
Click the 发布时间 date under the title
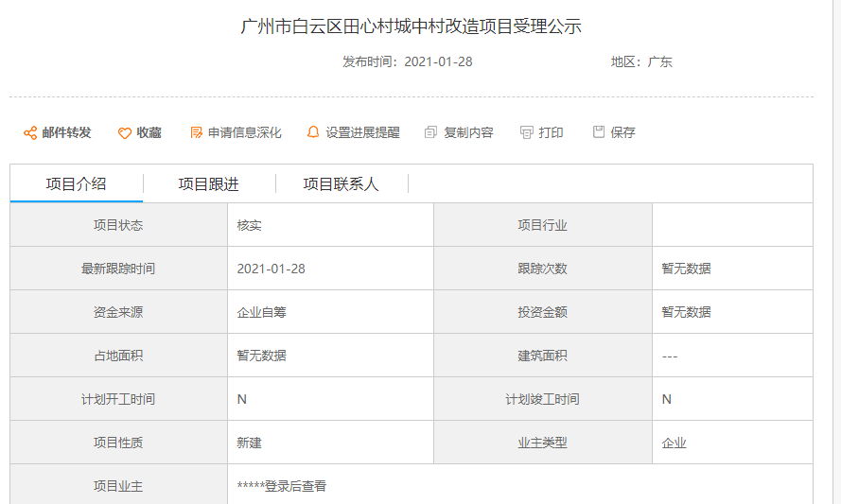438,62
